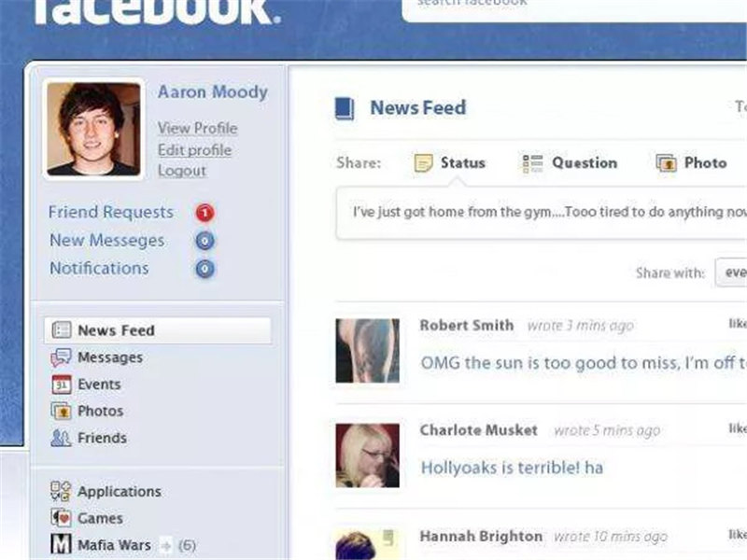Image resolution: width=747 pixels, height=560 pixels.
Task: Select the Status share icon
Action: [x=423, y=162]
